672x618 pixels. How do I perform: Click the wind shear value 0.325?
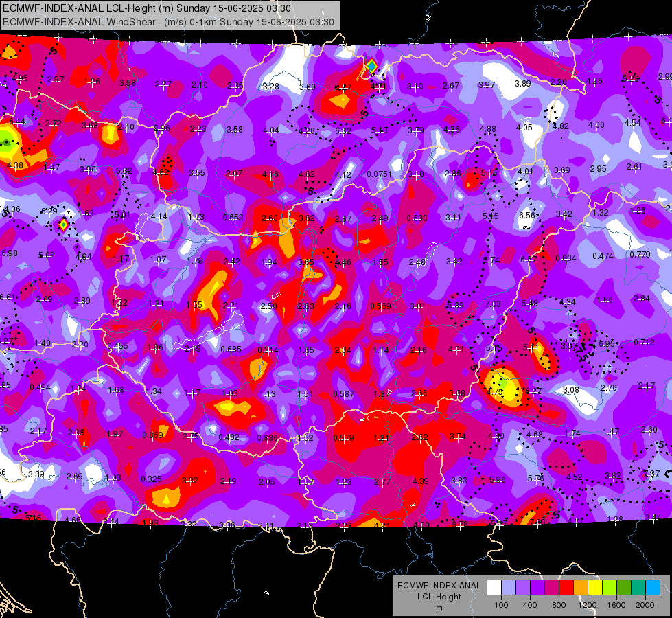click(x=151, y=479)
